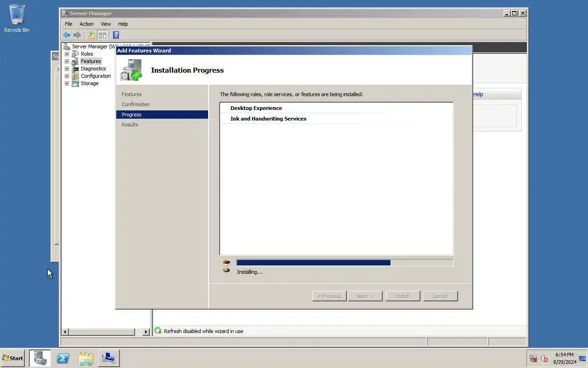Expand the Configuration tree node

click(67, 76)
